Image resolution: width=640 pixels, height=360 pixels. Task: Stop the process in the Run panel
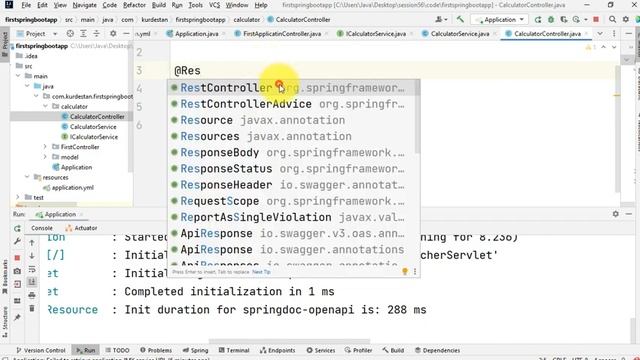(17, 258)
